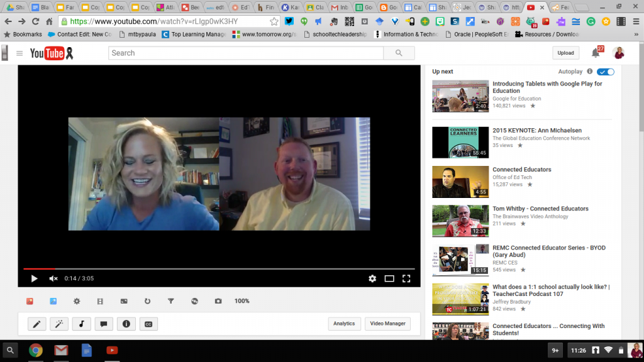Click the search magnifier icon
Screen dimensions: 644x362
(x=399, y=53)
